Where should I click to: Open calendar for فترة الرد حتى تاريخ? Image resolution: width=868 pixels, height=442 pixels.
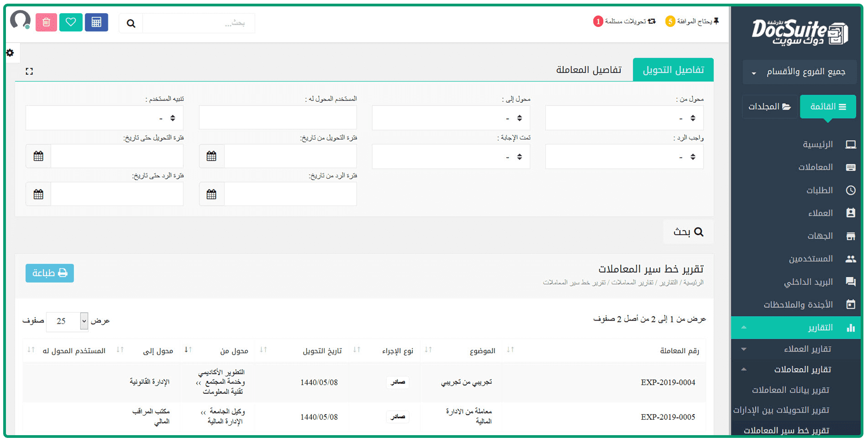click(38, 195)
